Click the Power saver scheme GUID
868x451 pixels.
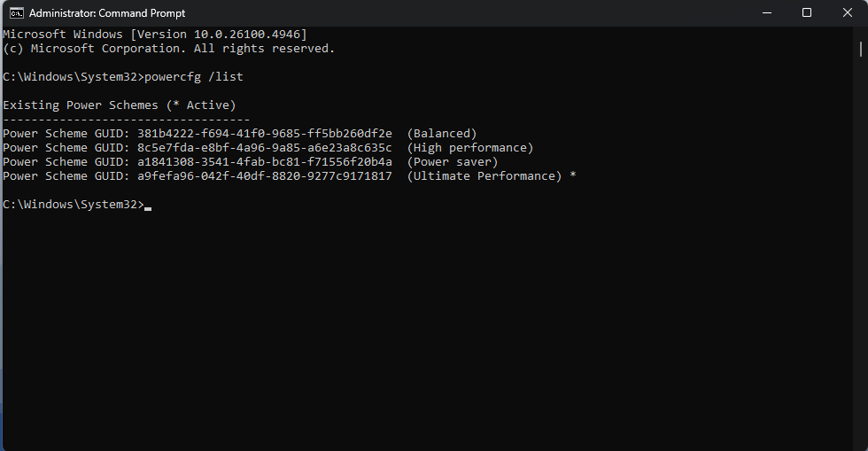[265, 162]
